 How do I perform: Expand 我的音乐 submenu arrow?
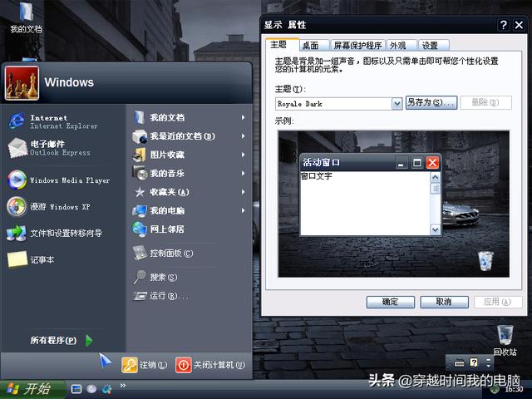244,174
